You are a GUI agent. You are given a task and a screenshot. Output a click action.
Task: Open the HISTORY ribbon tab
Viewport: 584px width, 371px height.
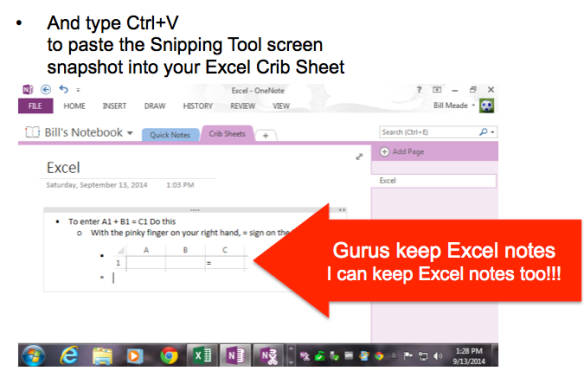click(198, 106)
